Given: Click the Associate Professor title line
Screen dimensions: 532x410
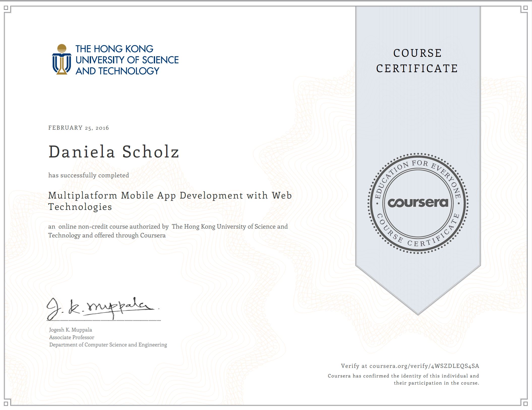Looking at the screenshot, I should tap(72, 337).
